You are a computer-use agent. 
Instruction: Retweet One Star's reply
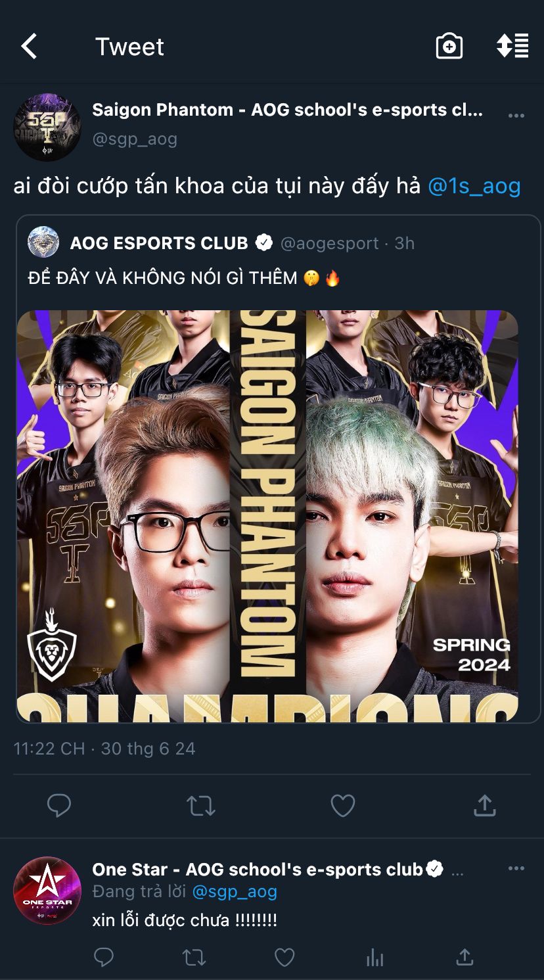(x=194, y=958)
